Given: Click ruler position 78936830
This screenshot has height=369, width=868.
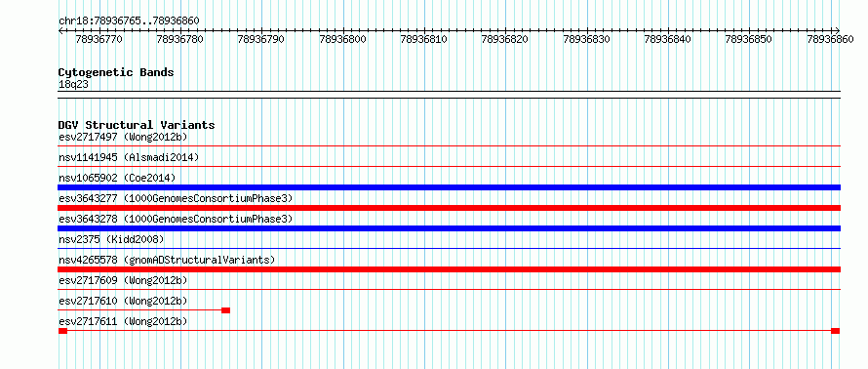Looking at the screenshot, I should click(x=586, y=39).
